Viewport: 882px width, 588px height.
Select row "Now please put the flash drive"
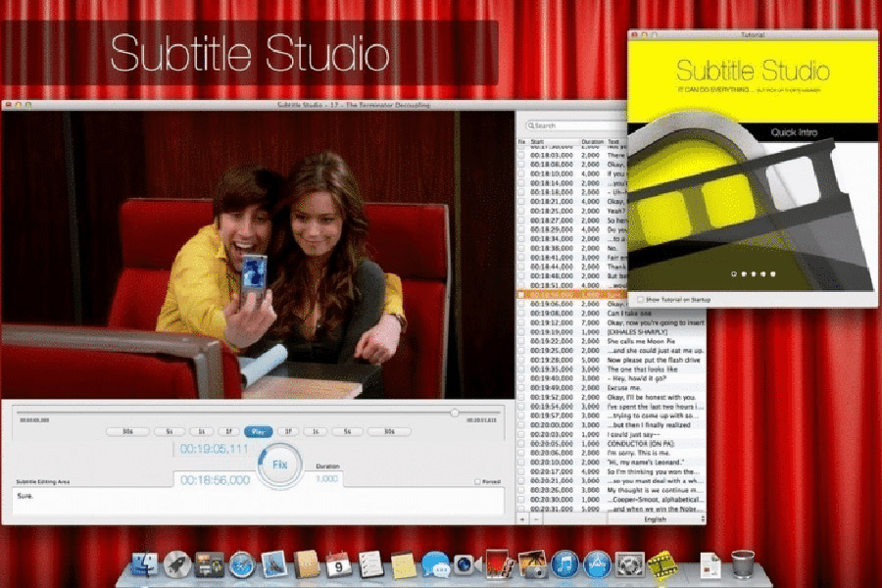tap(611, 360)
